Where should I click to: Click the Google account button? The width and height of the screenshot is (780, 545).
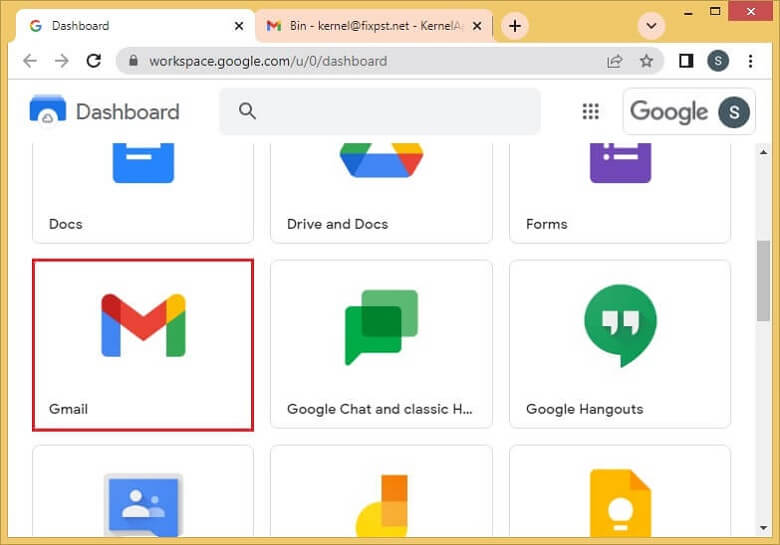coord(689,111)
